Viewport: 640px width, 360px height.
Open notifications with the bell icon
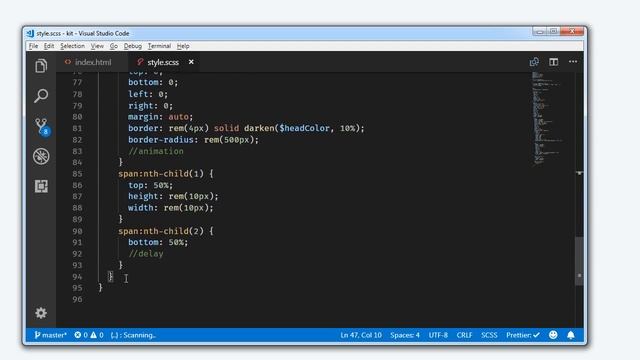coord(571,335)
